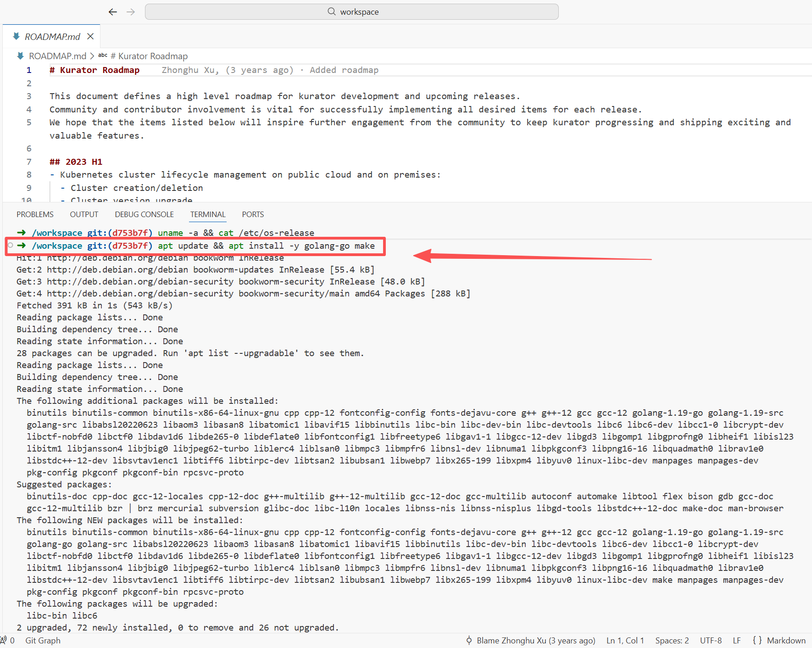Click the '## 2023 H1' heading line

[76, 162]
